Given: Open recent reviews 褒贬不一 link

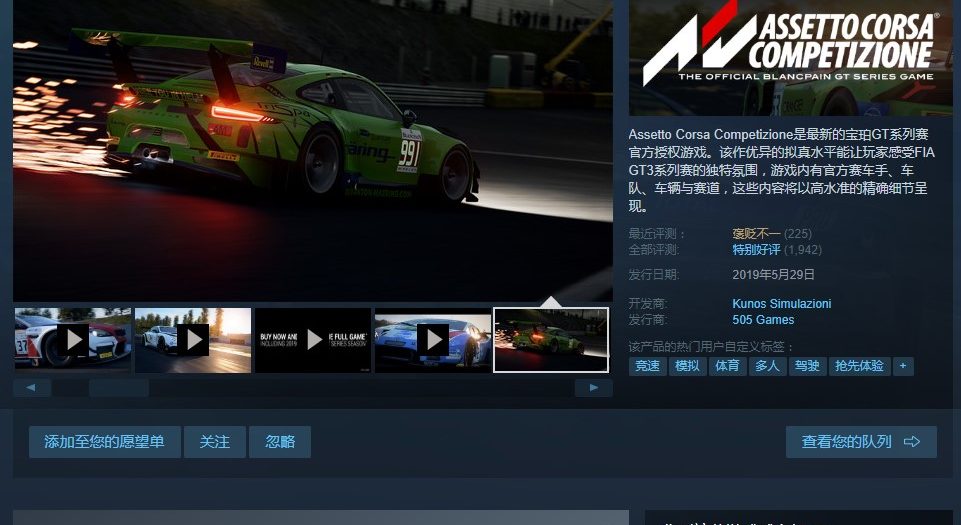Looking at the screenshot, I should coord(756,234).
